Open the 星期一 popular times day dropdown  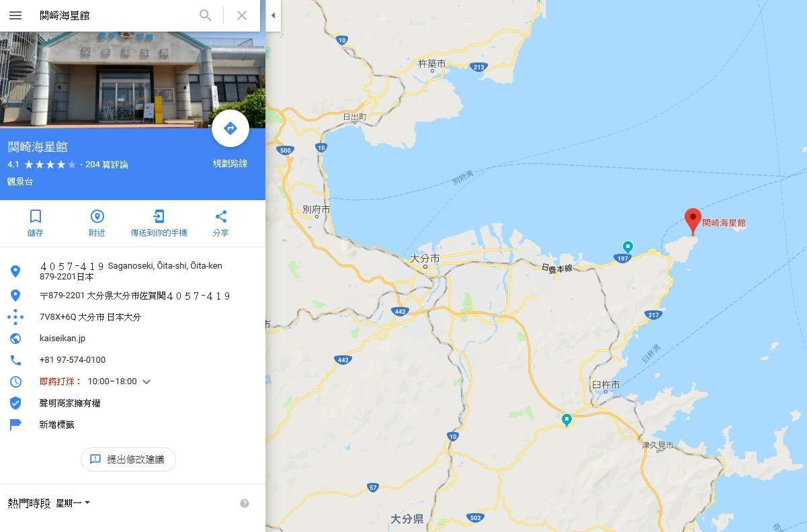tap(73, 503)
